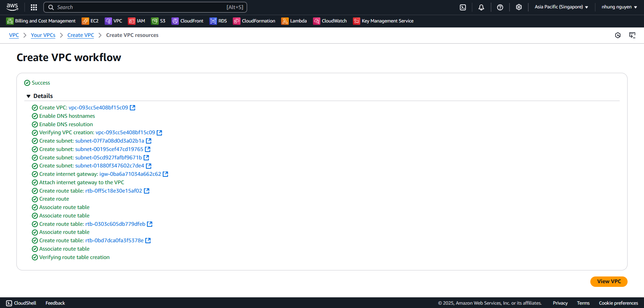Image resolution: width=644 pixels, height=308 pixels.
Task: Go to Your VPCs breadcrumb link
Action: click(x=43, y=35)
